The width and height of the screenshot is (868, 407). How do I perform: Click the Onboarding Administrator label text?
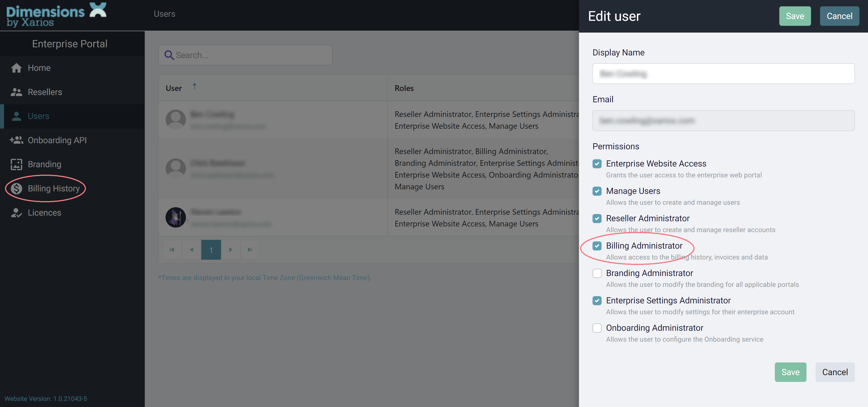[x=654, y=328]
